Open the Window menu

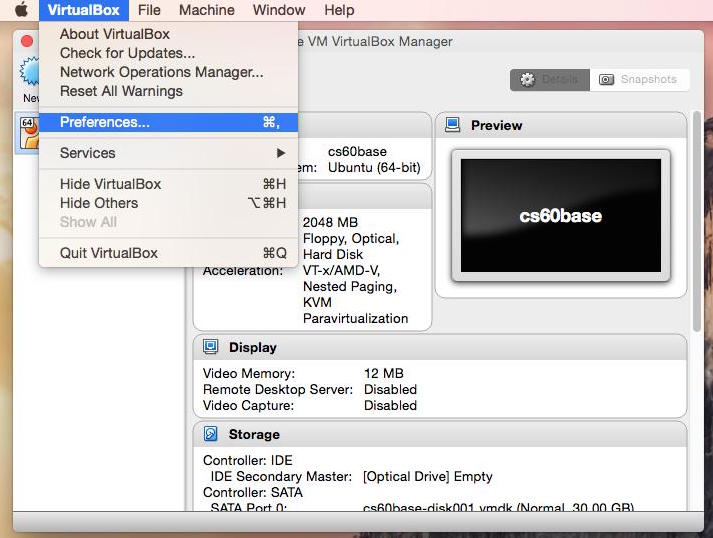click(279, 10)
